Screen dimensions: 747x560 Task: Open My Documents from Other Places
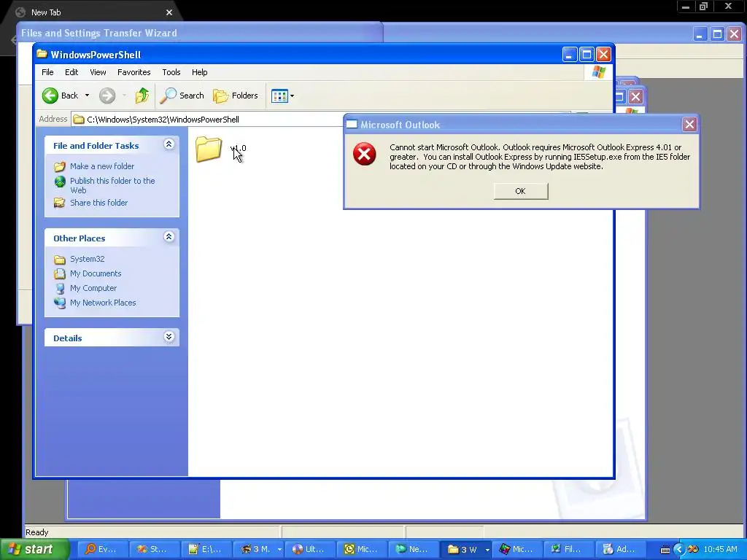tap(96, 274)
